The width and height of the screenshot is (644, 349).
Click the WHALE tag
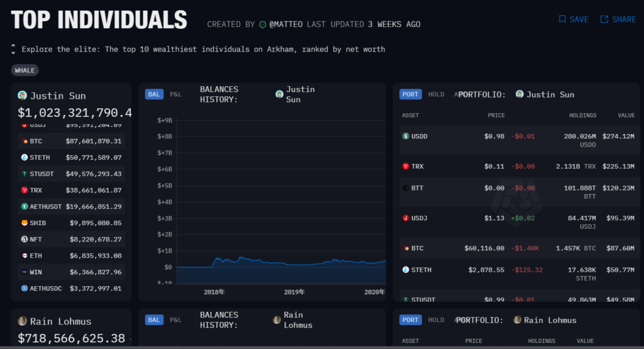point(25,70)
